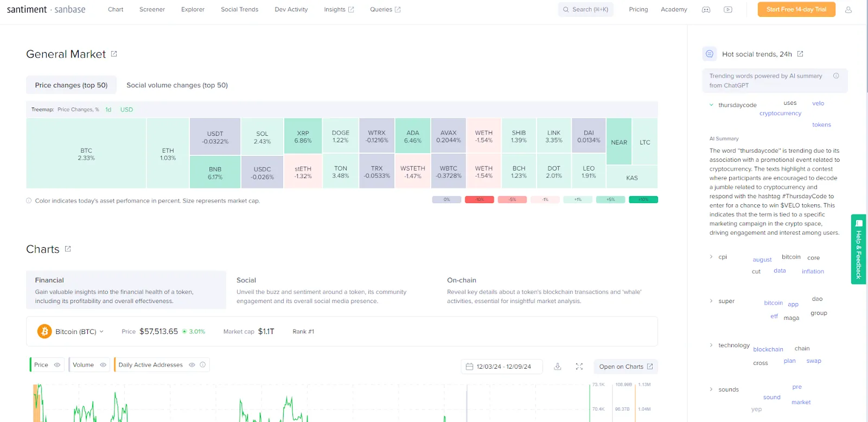
Task: Hide the Volume metric on chart
Action: click(x=103, y=365)
